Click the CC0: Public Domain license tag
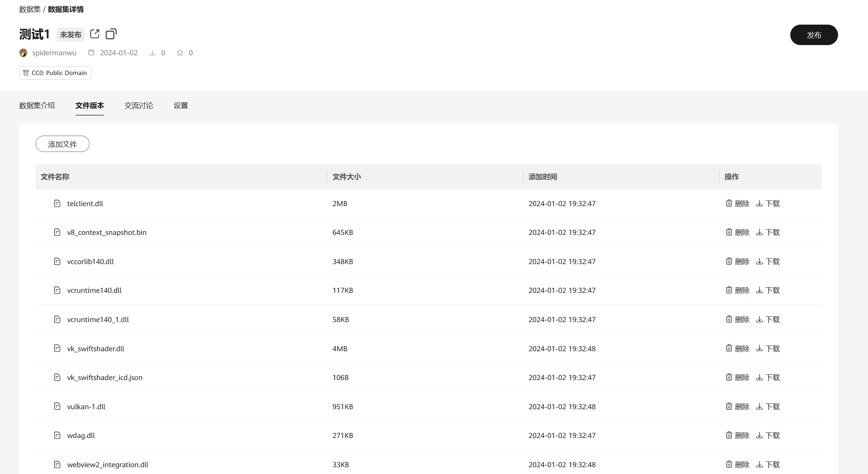The image size is (868, 474). click(x=55, y=73)
